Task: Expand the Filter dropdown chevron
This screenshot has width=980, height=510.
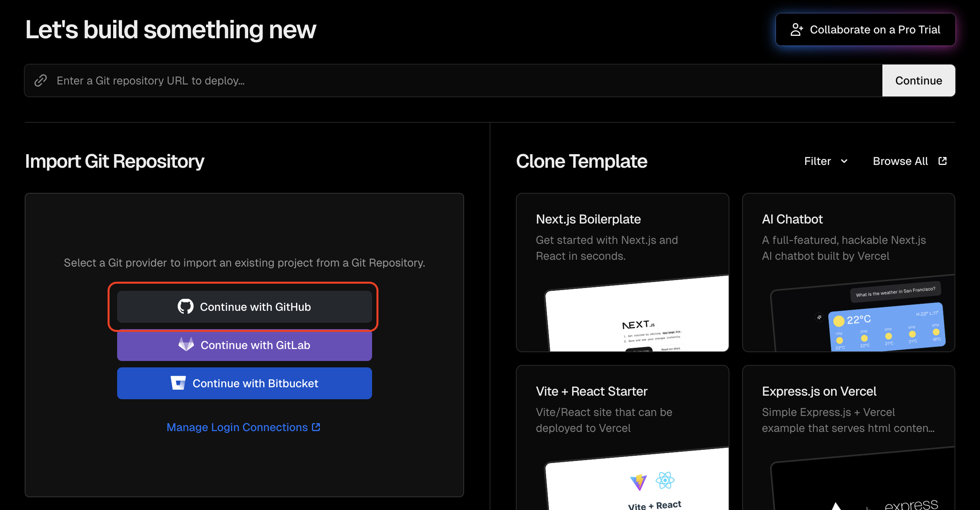Action: pos(844,161)
